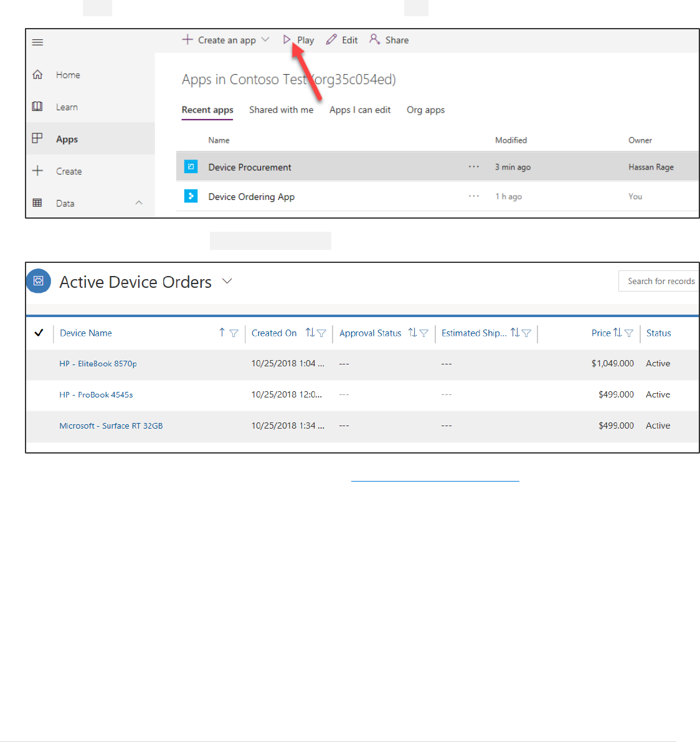This screenshot has height=742, width=700.
Task: Click Home label in the sidebar
Action: point(68,75)
